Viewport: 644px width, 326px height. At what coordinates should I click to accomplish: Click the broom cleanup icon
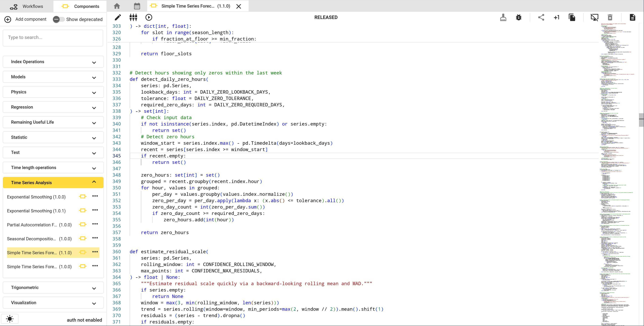[503, 17]
